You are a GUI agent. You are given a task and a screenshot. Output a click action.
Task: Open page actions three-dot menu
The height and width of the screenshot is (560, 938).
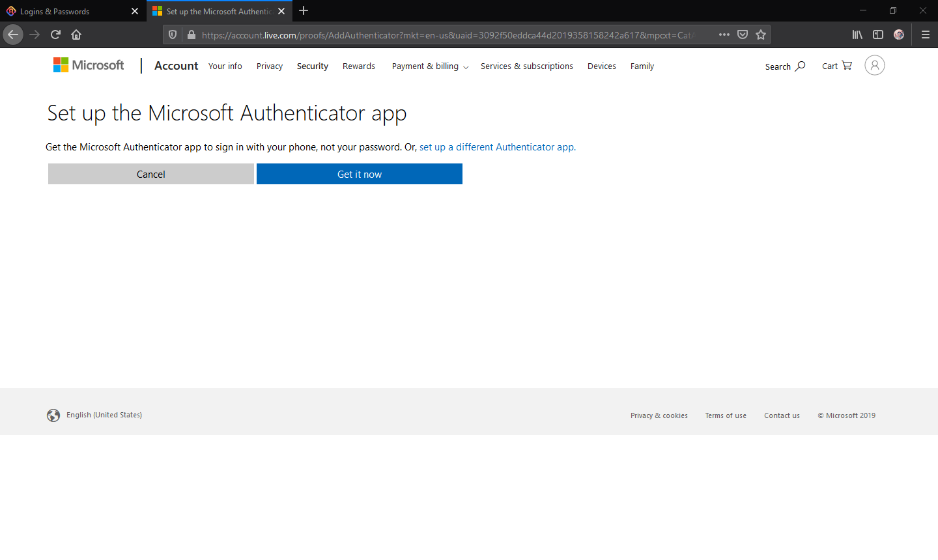[724, 35]
